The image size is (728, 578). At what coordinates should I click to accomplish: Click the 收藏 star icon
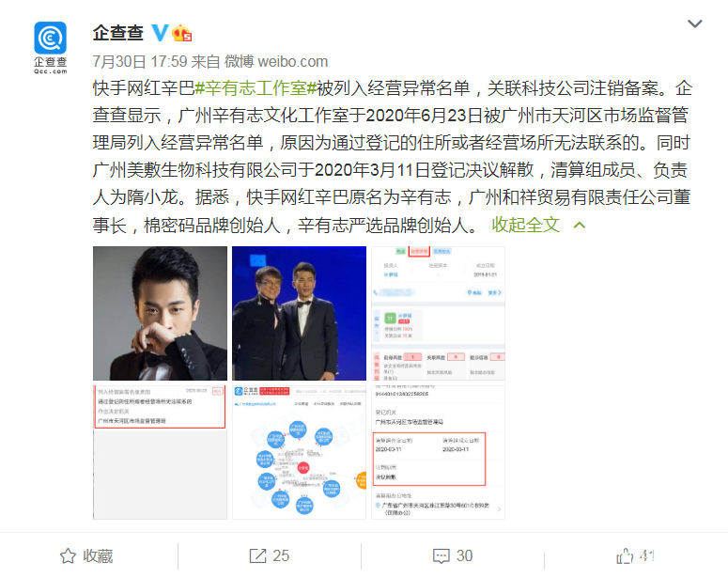[x=68, y=555]
